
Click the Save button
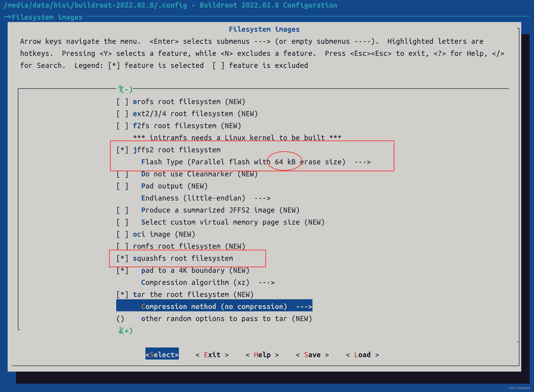tap(312, 355)
